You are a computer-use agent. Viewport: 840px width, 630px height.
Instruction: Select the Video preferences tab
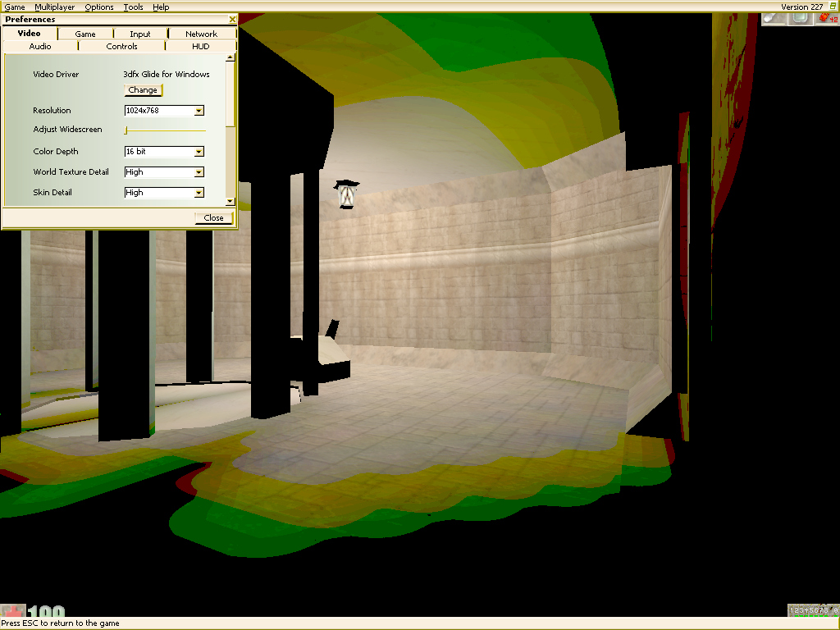coord(29,33)
